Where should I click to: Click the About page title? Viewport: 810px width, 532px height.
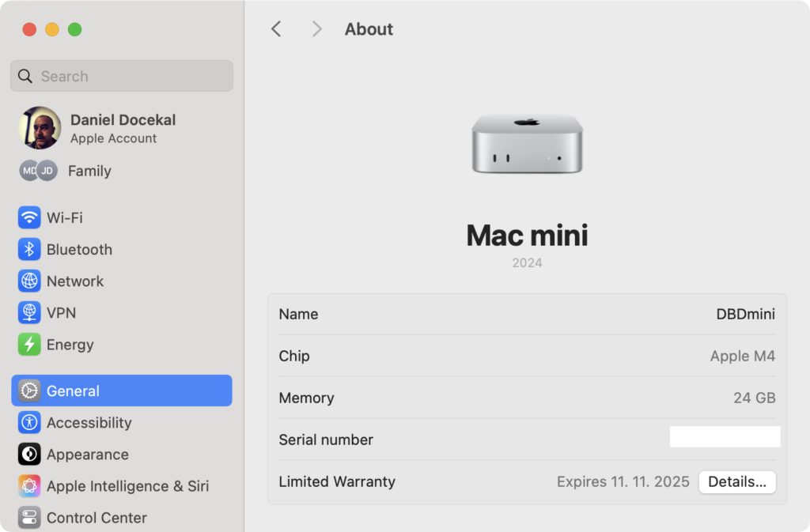(369, 29)
